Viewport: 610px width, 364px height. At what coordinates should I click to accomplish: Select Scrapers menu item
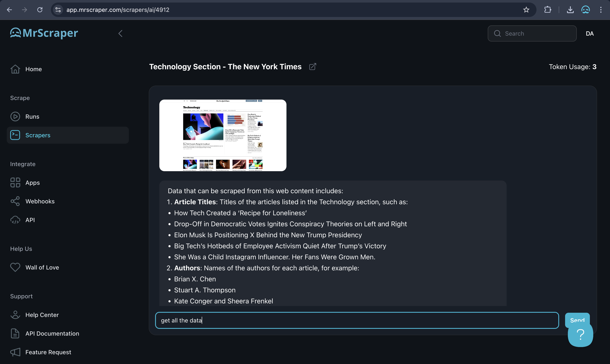pyautogui.click(x=68, y=135)
